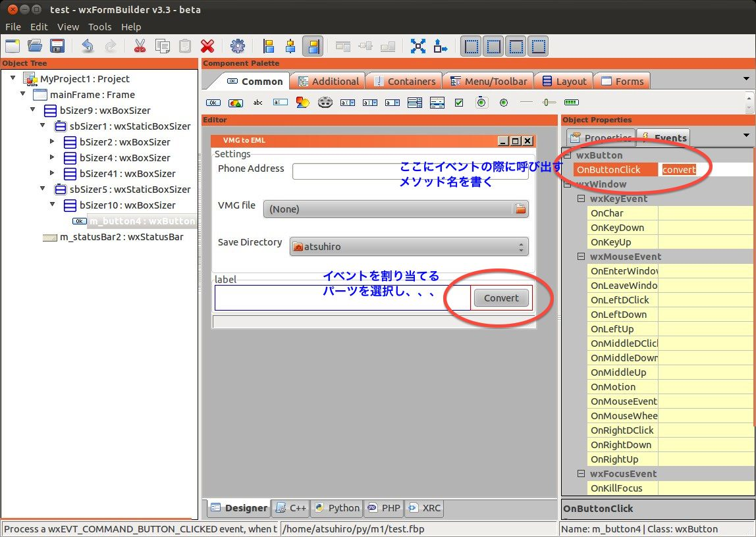756x537 pixels.
Task: Click the Convert button in the Editor form
Action: click(501, 297)
